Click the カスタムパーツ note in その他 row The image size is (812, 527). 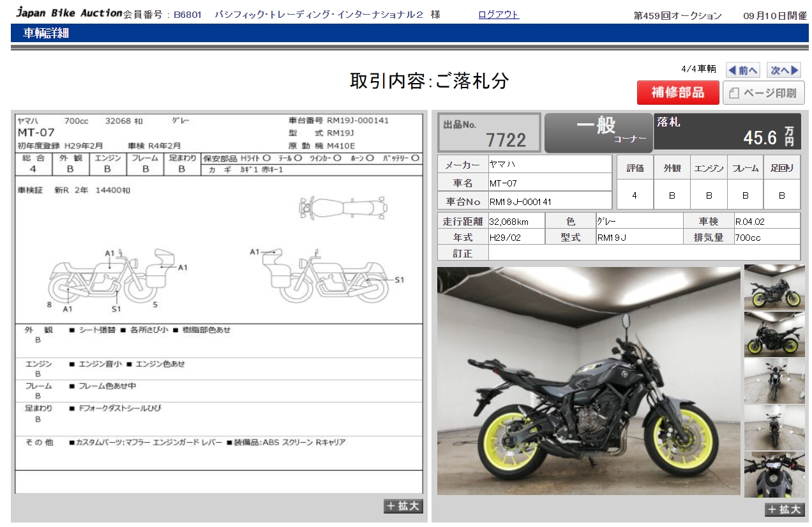(146, 442)
